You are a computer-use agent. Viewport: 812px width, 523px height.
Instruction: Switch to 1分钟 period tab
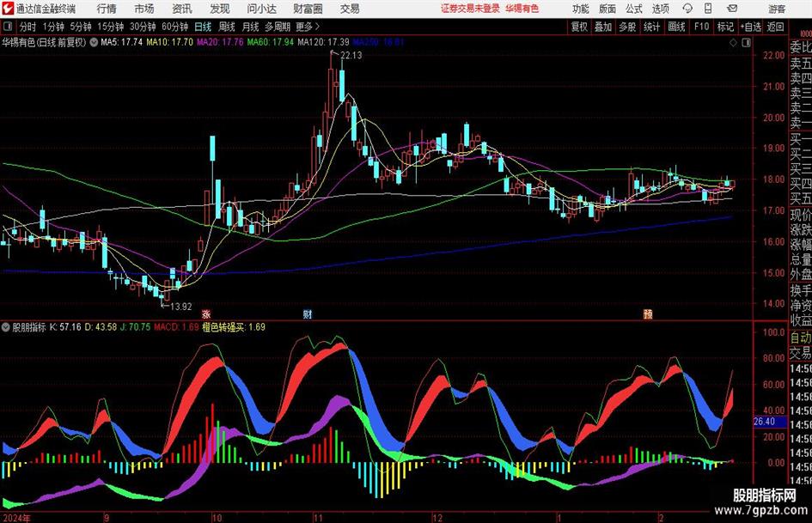point(53,27)
